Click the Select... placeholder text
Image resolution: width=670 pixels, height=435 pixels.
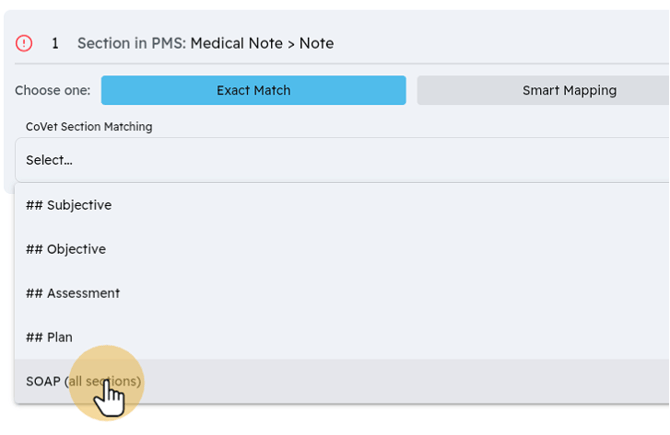(x=49, y=160)
